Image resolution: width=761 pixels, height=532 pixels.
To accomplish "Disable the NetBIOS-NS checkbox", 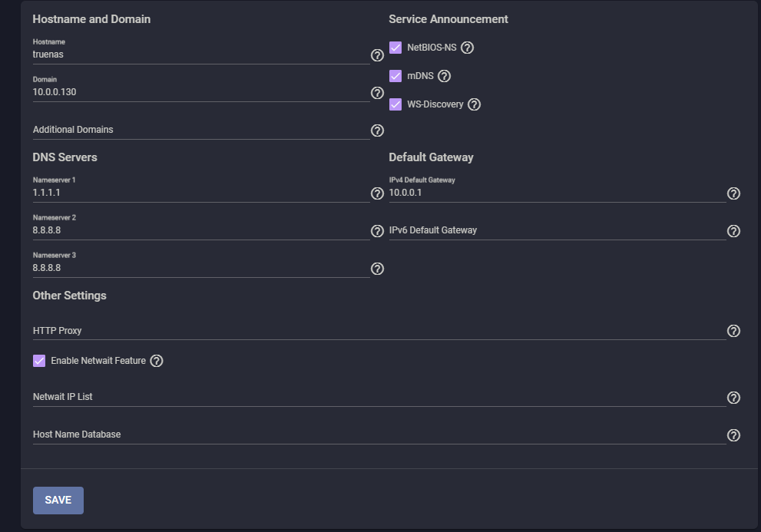I will [395, 48].
